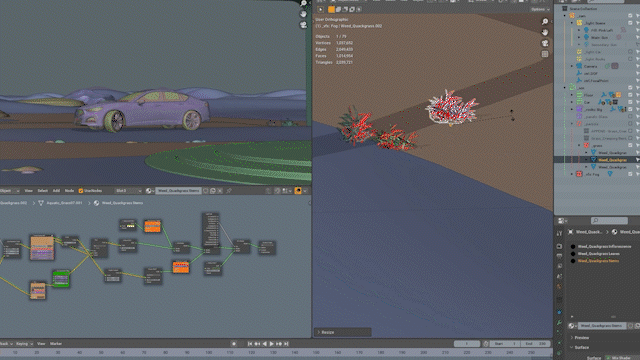Open the View menu in node editor
This screenshot has height=360, width=640.
pos(29,191)
